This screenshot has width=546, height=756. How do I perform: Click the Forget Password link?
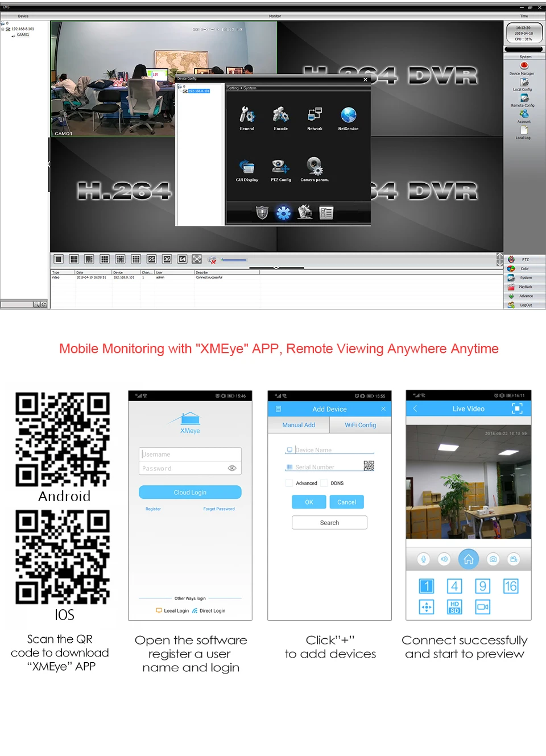219,509
